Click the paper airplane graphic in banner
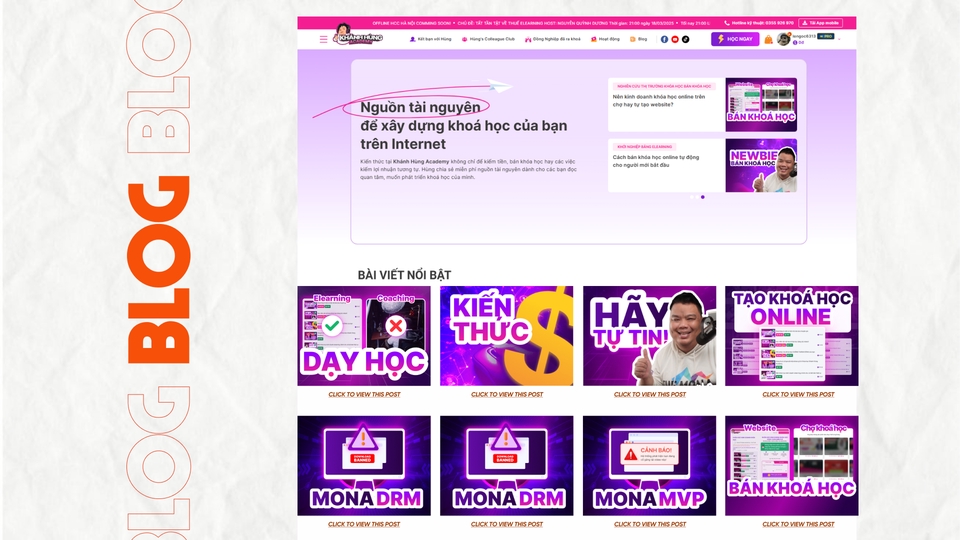 (501, 87)
